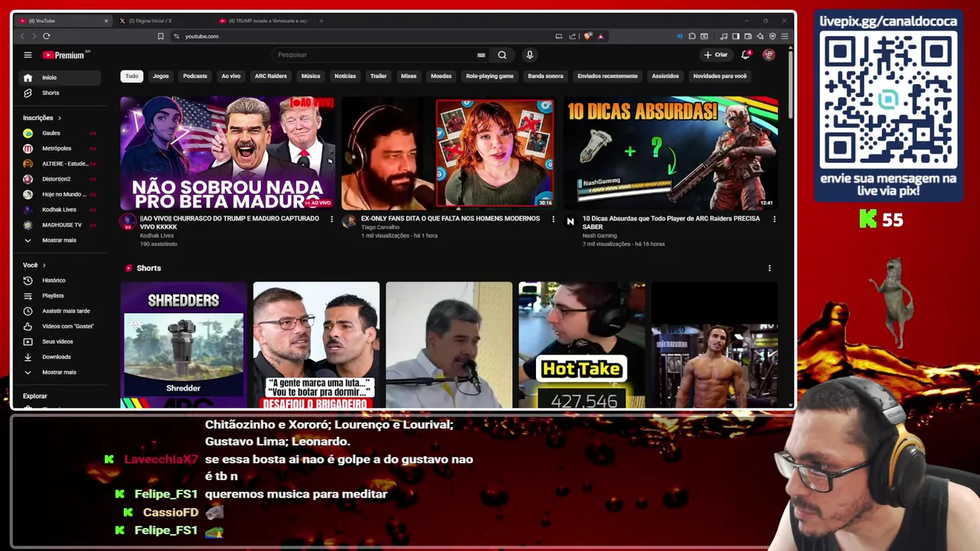Select the Role-playing game filter chip
The height and width of the screenshot is (551, 980).
pyautogui.click(x=490, y=76)
